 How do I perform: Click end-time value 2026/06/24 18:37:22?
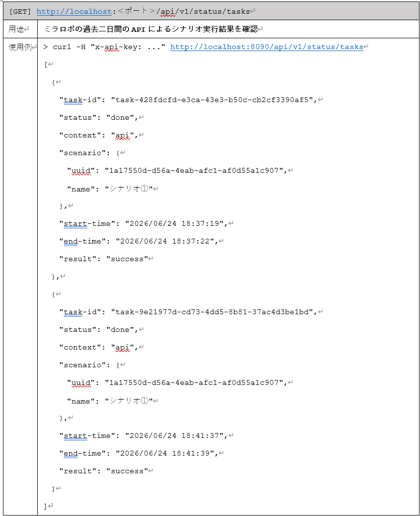pyautogui.click(x=165, y=241)
